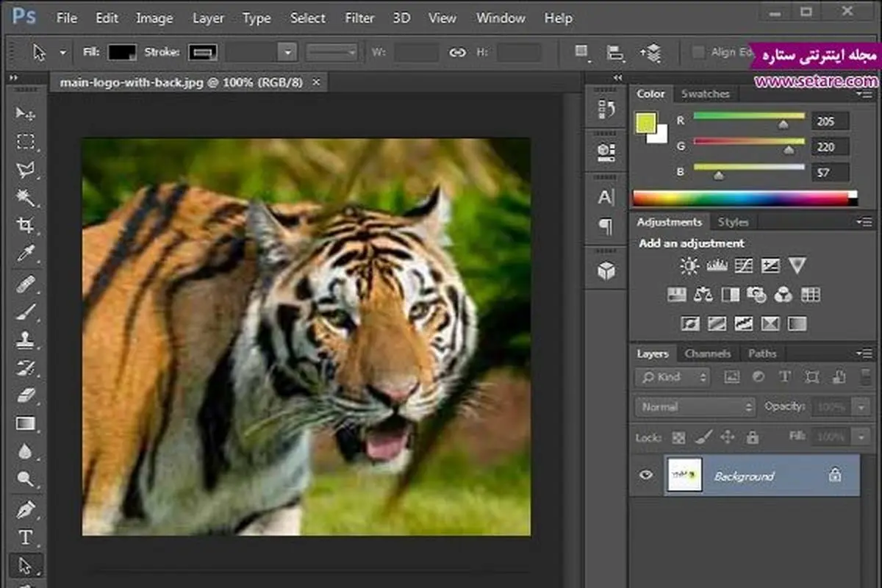The width and height of the screenshot is (882, 588).
Task: Switch to the Channels tab
Action: point(708,354)
